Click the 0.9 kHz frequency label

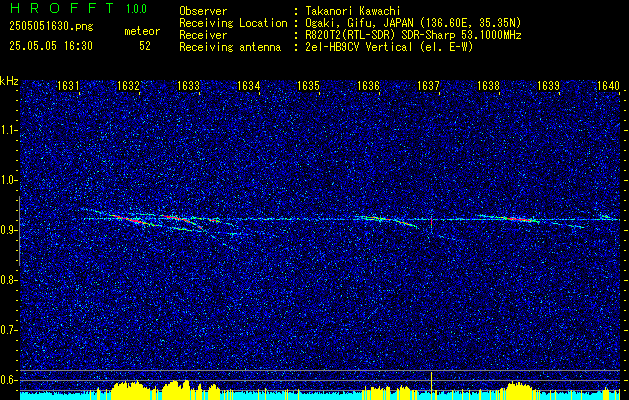tap(7, 230)
